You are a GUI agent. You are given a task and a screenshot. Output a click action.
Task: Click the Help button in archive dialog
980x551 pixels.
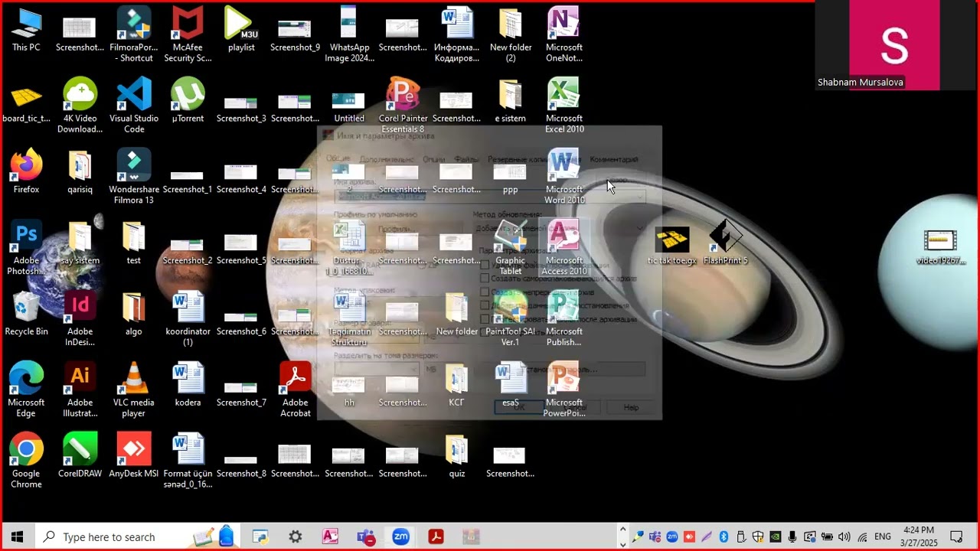pyautogui.click(x=631, y=407)
